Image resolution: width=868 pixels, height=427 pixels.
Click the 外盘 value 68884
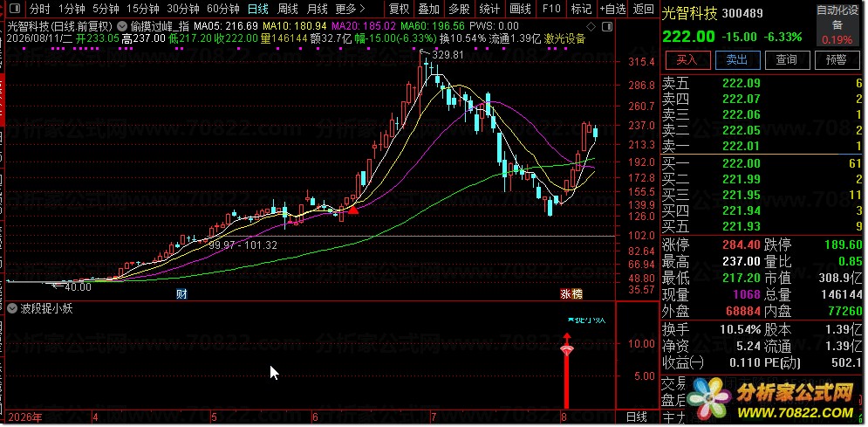(x=745, y=311)
